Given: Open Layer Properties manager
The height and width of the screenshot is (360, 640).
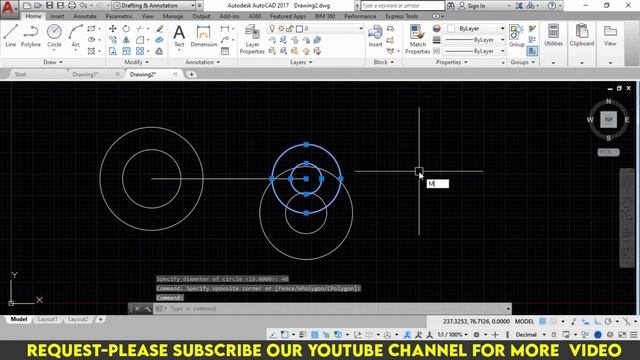Looking at the screenshot, I should pyautogui.click(x=252, y=39).
